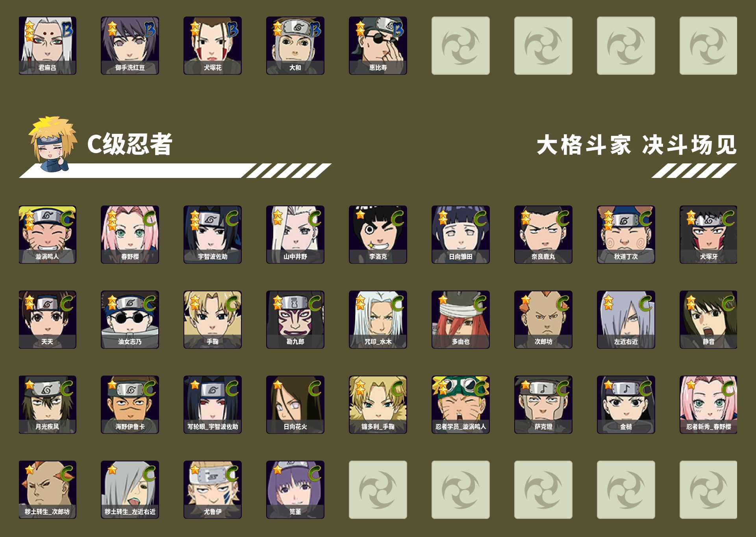Select the 写轮眼_宇智波佐助 portrait
This screenshot has height=537, width=756.
[213, 405]
